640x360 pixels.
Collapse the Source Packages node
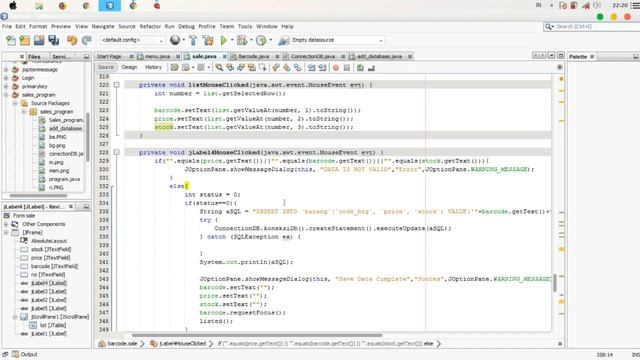pyautogui.click(x=15, y=103)
